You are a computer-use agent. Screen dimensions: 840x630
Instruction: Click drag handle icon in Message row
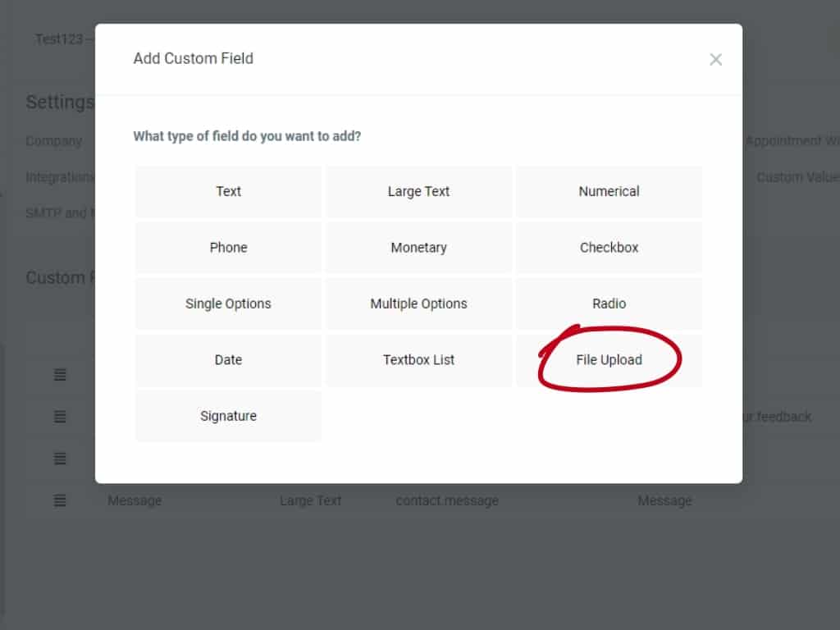coord(60,500)
